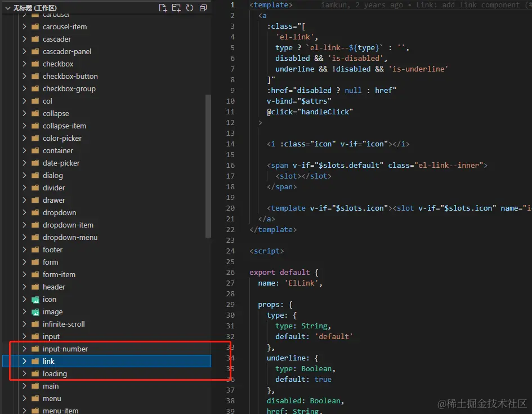Click the explorer vertical scrollbar thumb

tap(208, 166)
